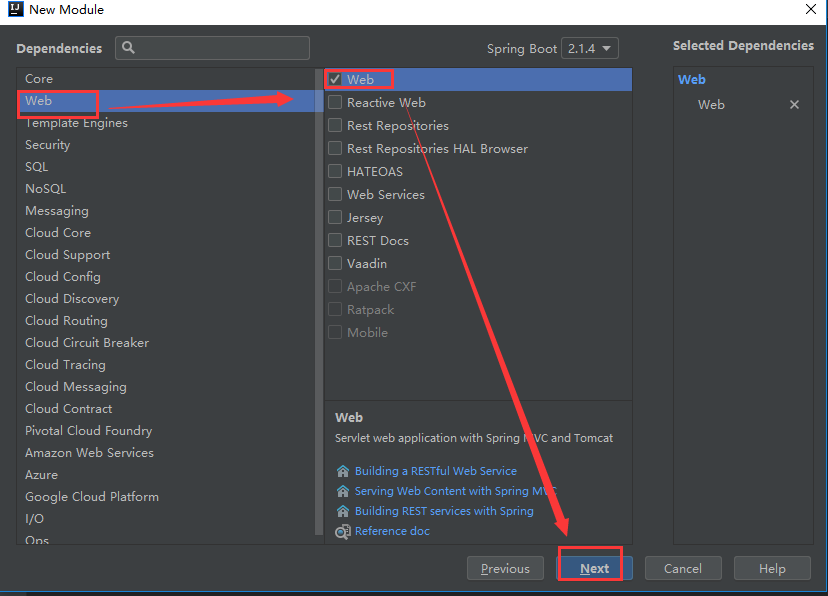Enable the HATEOAS checkbox
The height and width of the screenshot is (596, 828).
[335, 171]
